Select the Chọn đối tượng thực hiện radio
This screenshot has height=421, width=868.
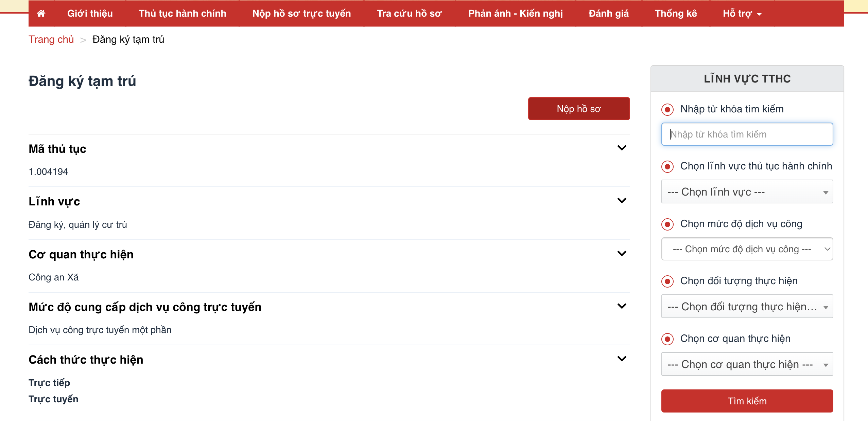[x=667, y=281]
